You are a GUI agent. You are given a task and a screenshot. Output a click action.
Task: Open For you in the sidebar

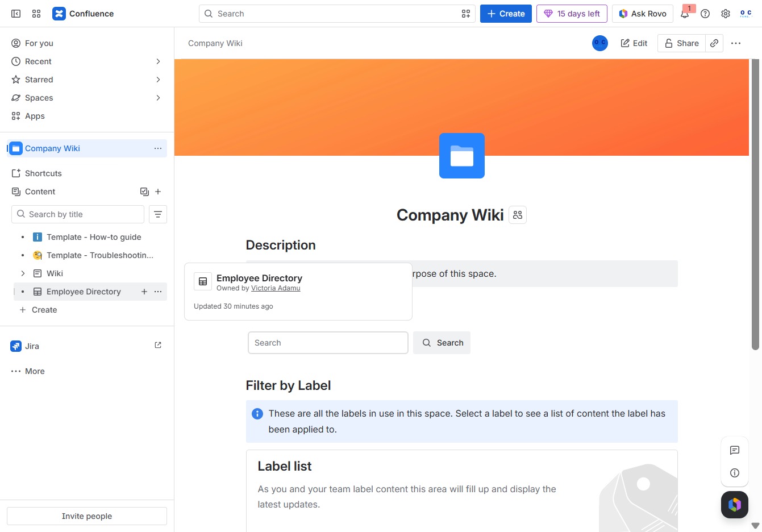coord(87,43)
